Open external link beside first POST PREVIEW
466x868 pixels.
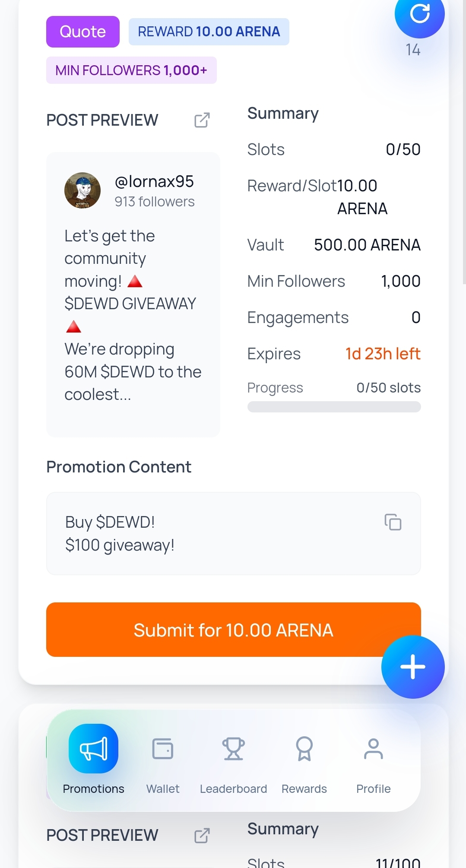coord(202,120)
